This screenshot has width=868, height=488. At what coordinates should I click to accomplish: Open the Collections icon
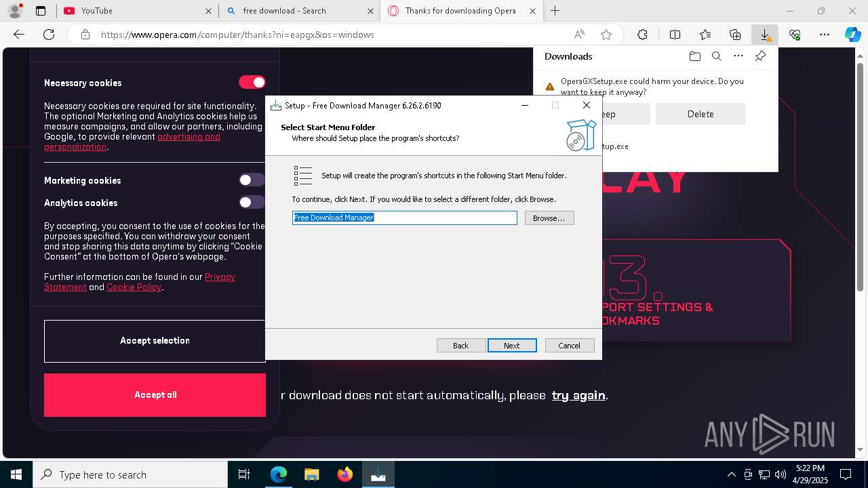[735, 35]
